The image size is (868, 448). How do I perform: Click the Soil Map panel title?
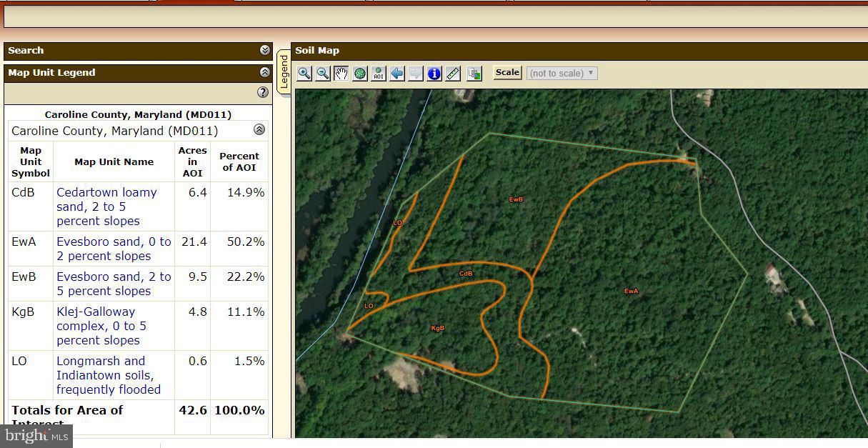(x=317, y=51)
